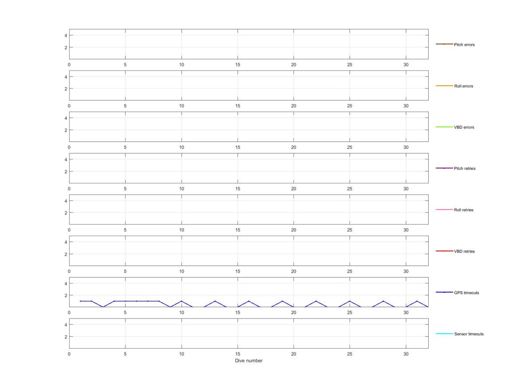Image resolution: width=532 pixels, height=392 pixels.
Task: Click the "VBD errors" legend label
Action: (464, 127)
